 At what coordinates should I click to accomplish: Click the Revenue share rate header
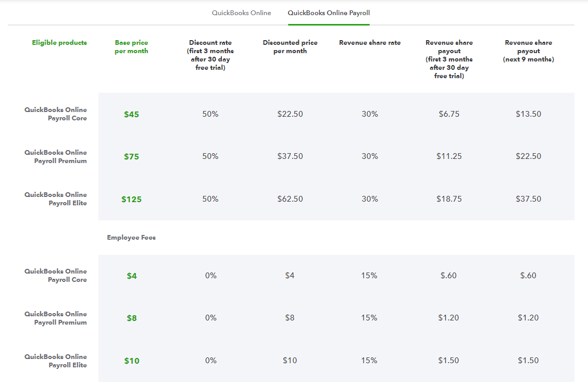tap(370, 43)
